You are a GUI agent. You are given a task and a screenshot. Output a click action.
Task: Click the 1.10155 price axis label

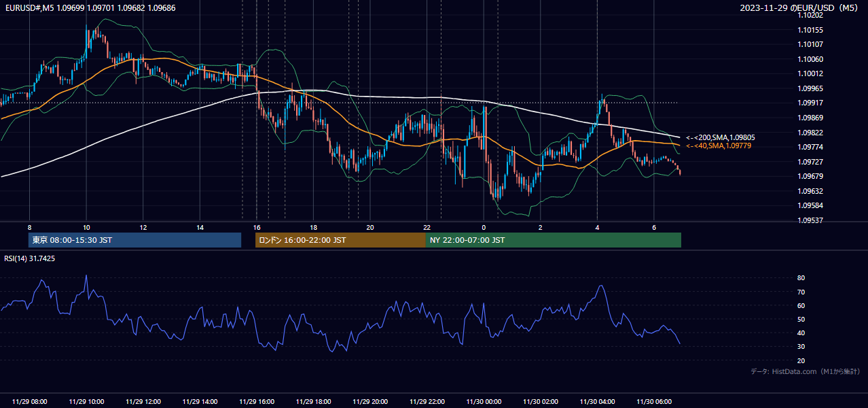click(810, 30)
